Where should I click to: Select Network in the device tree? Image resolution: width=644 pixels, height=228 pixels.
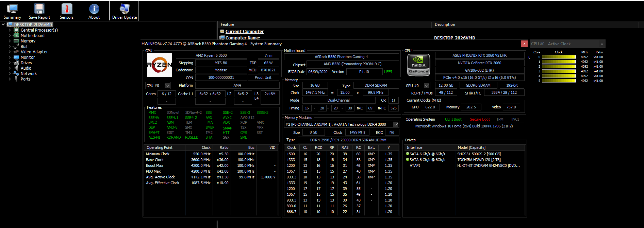pyautogui.click(x=29, y=73)
